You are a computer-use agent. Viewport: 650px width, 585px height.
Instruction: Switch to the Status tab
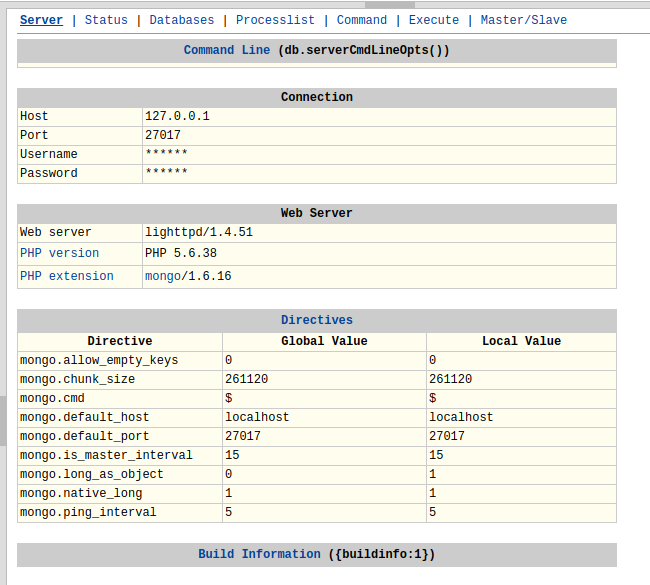tap(106, 20)
